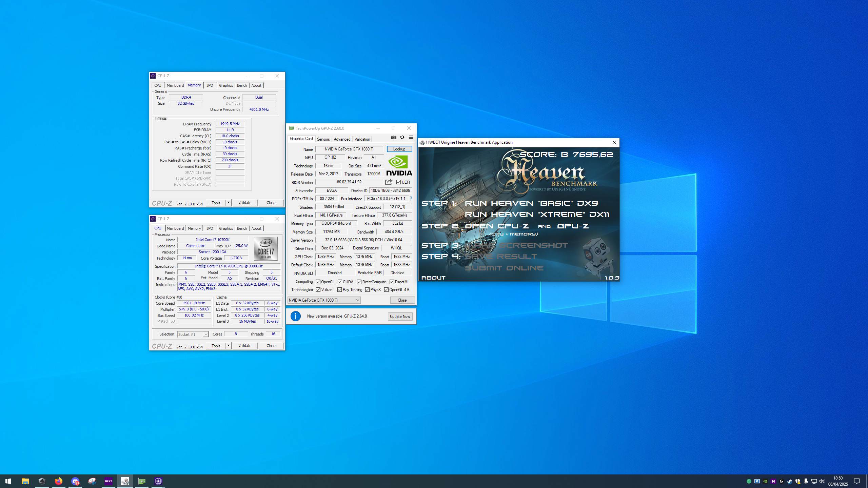Select Bench tab in lower CPU-Z window

coord(242,228)
